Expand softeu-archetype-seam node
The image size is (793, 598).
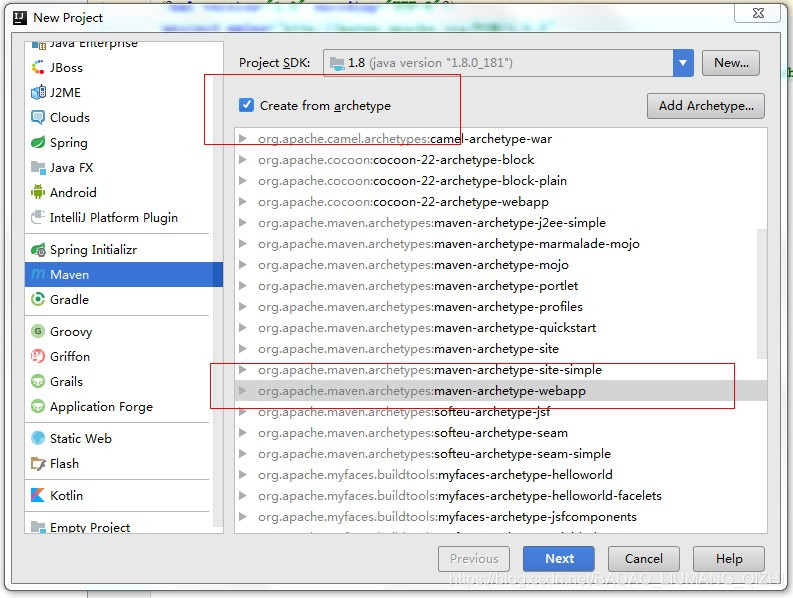click(243, 433)
